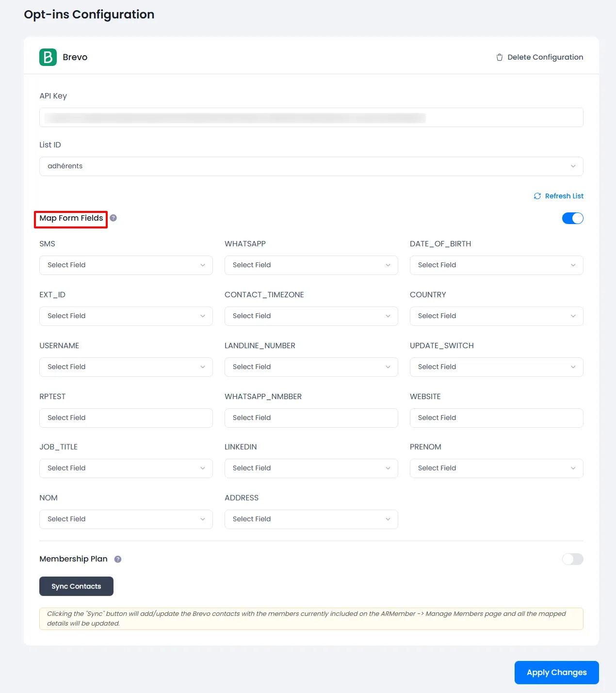
Task: Click help icon next to Map Form Fields
Action: click(113, 218)
